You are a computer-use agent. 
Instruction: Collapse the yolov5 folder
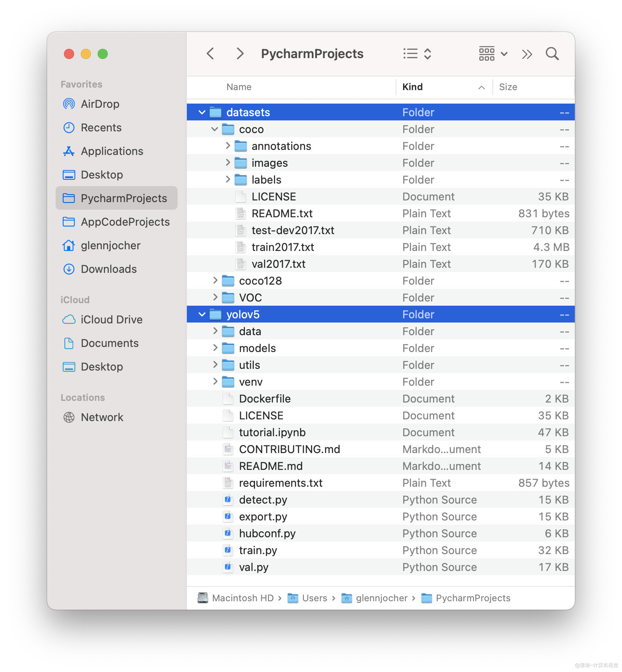click(x=202, y=315)
